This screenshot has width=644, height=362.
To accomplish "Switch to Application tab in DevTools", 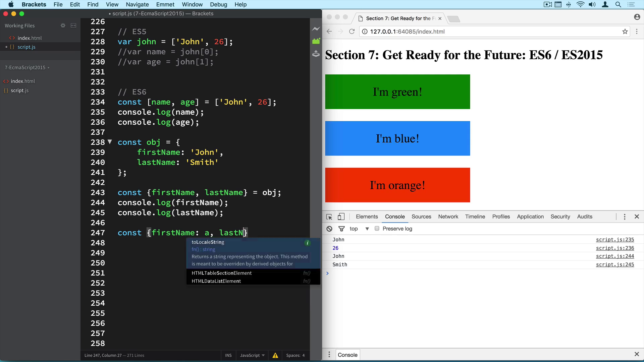I will pos(530,217).
